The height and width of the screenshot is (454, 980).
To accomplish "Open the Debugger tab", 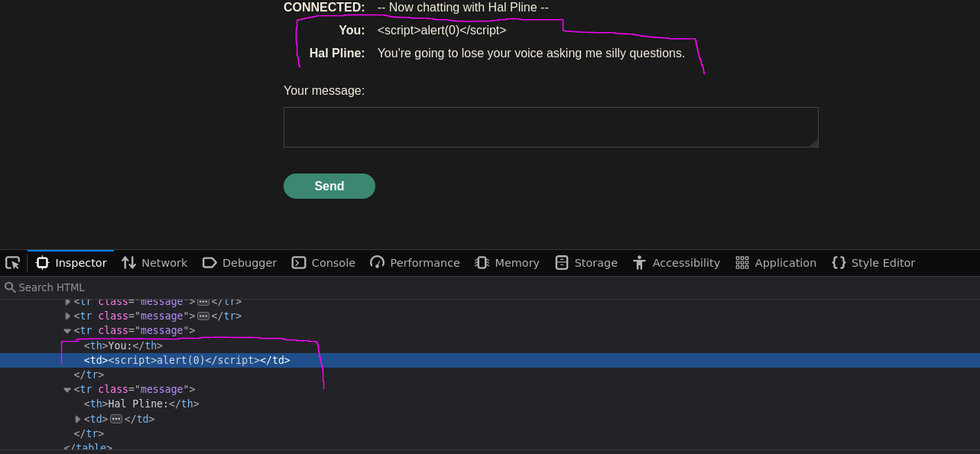I will 239,262.
